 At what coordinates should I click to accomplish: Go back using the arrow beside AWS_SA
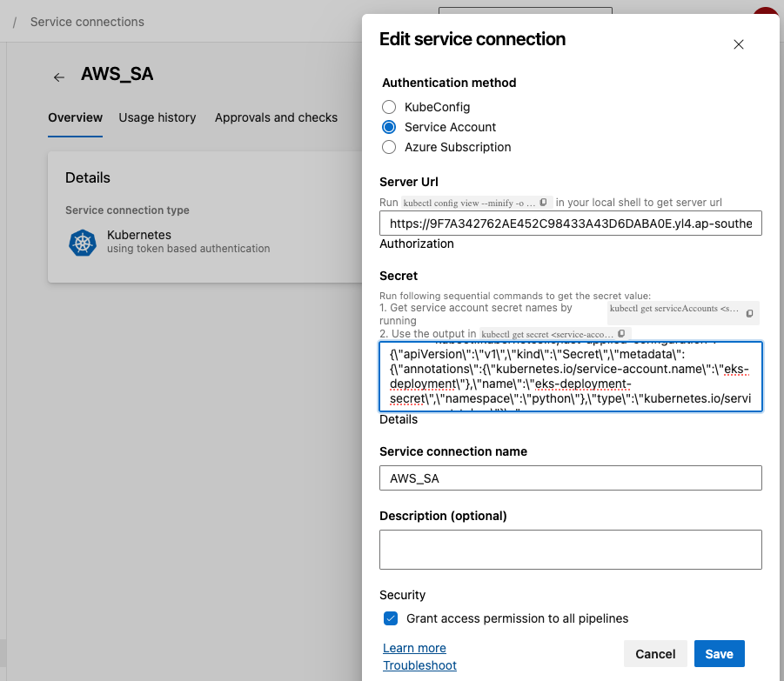coord(59,77)
